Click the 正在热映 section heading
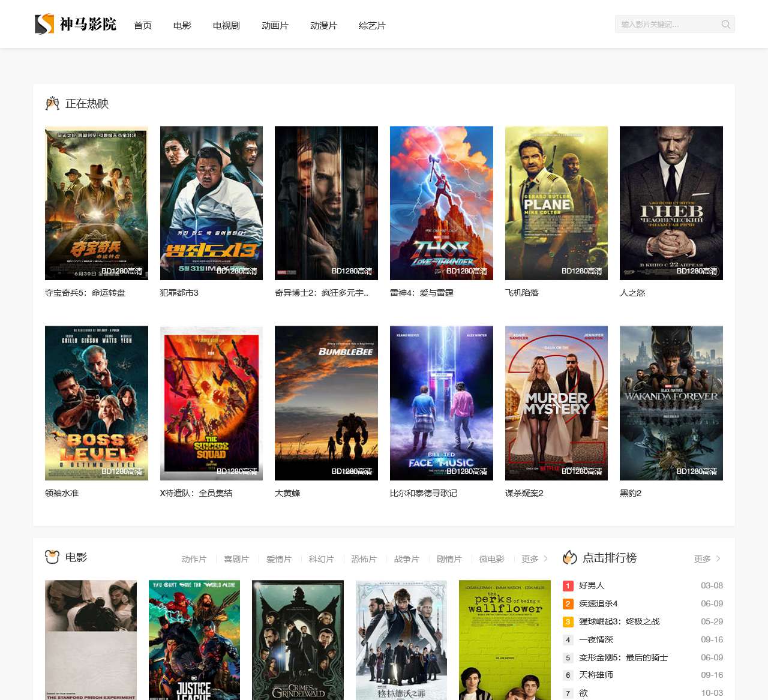768x700 pixels. click(x=87, y=103)
